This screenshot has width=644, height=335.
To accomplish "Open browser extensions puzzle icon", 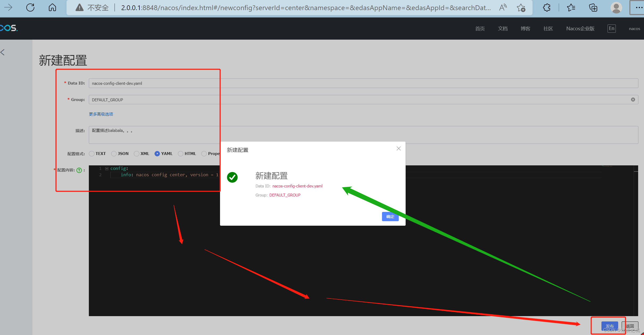I will point(547,8).
